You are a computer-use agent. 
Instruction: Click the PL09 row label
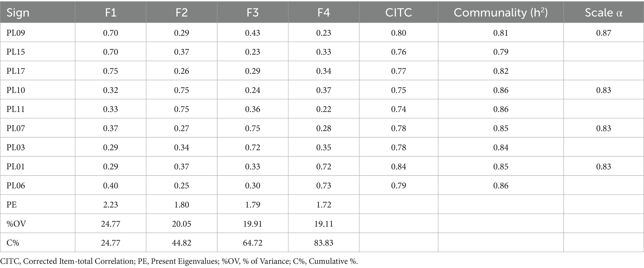tap(16, 33)
